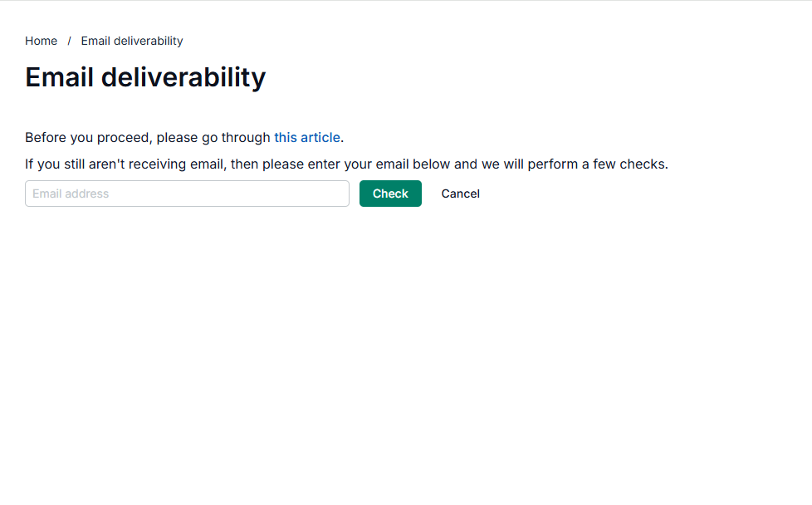Click the breadcrumb slash separator
This screenshot has height=505, width=812.
coord(69,41)
